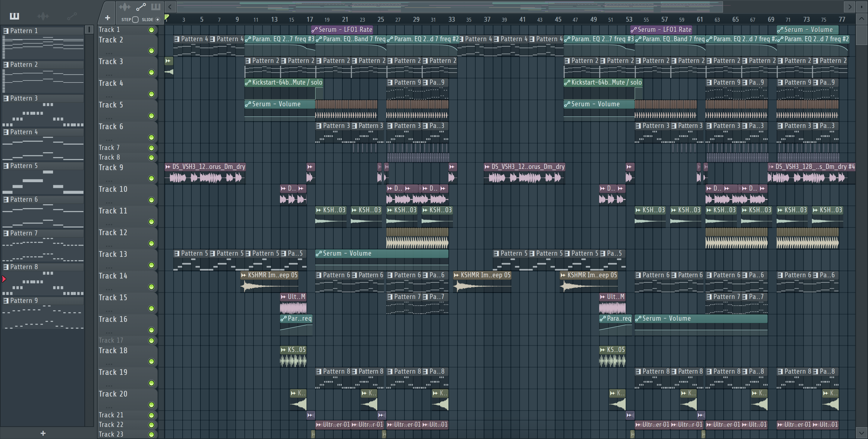Mute Track 22 with its green LED

(152, 425)
